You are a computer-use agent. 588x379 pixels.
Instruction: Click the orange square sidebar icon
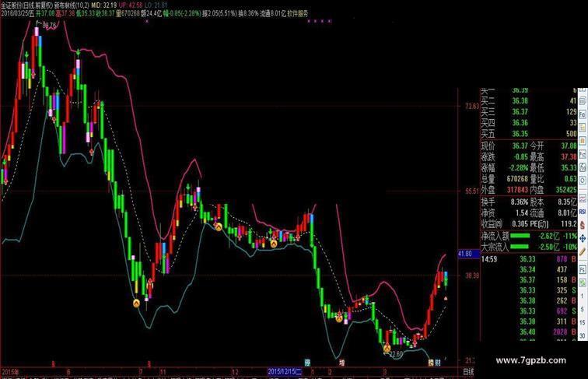click(583, 141)
